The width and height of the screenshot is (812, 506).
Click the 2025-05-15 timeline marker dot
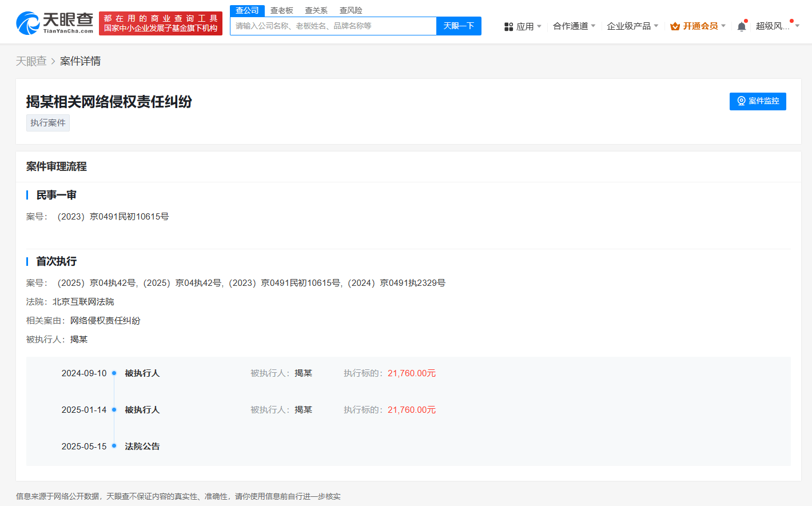pos(114,446)
